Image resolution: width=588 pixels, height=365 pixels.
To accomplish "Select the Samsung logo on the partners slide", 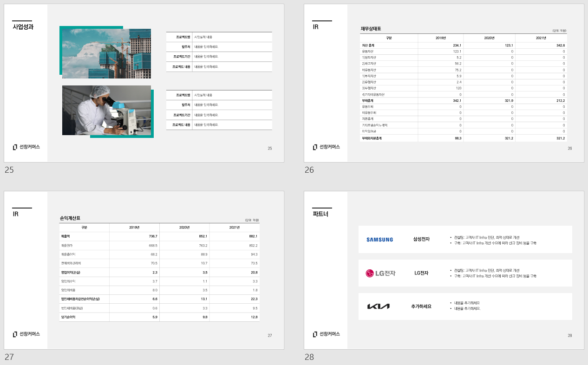I will tap(379, 240).
